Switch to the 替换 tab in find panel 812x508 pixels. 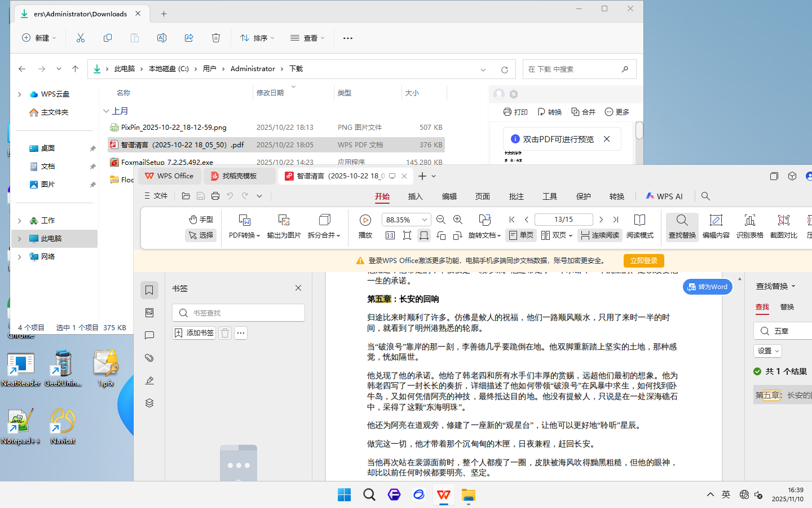click(787, 307)
